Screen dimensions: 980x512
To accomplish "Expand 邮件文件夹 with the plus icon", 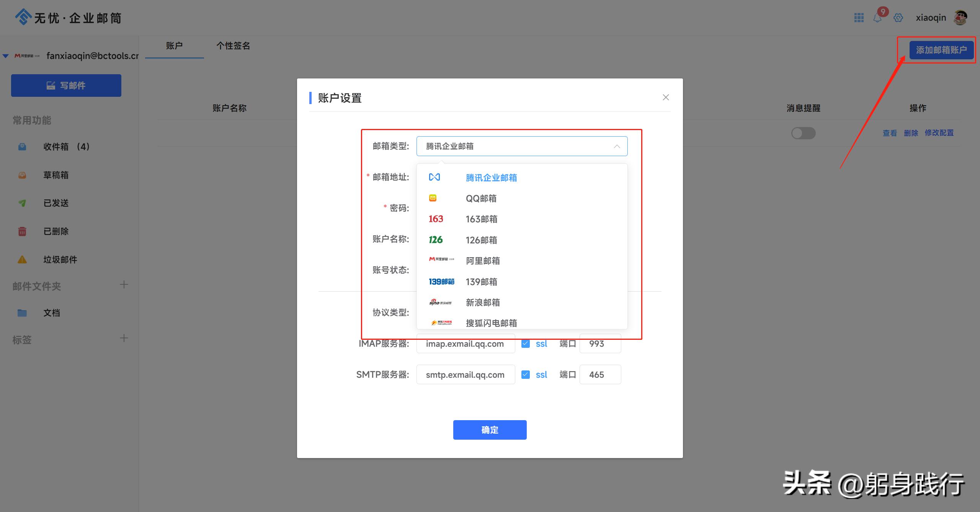I will pos(124,284).
